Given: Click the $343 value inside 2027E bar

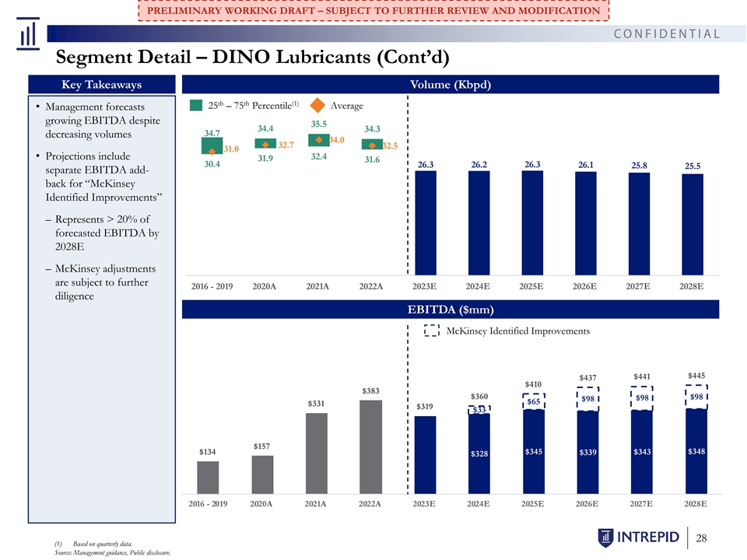Looking at the screenshot, I should pyautogui.click(x=642, y=451).
